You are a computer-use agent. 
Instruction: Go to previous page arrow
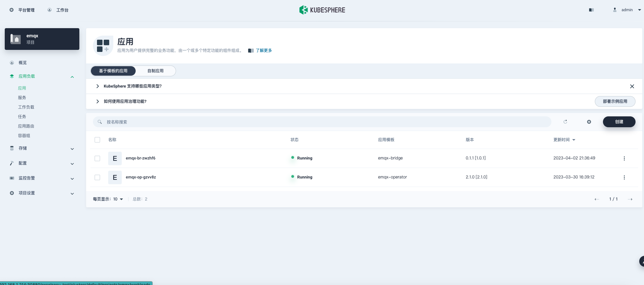[597, 199]
